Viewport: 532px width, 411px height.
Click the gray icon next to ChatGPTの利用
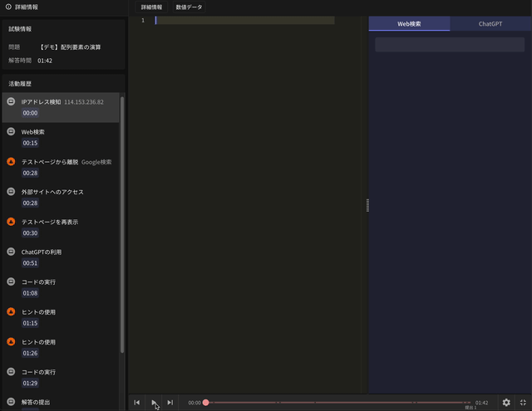pos(11,252)
